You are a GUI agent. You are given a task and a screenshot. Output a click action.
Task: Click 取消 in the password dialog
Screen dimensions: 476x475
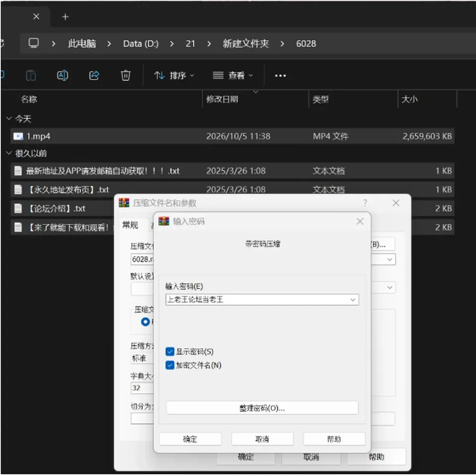[262, 439]
